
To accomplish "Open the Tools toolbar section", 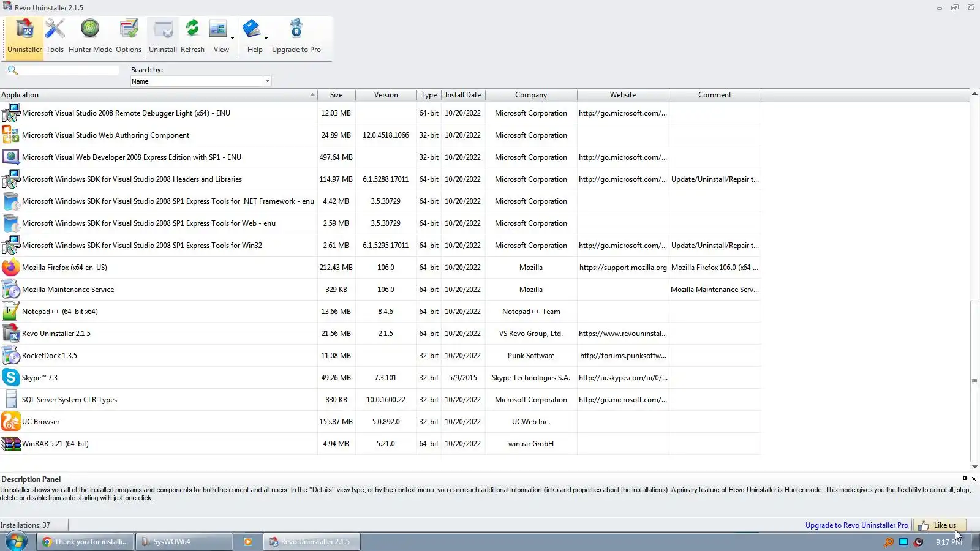I will 55,38.
